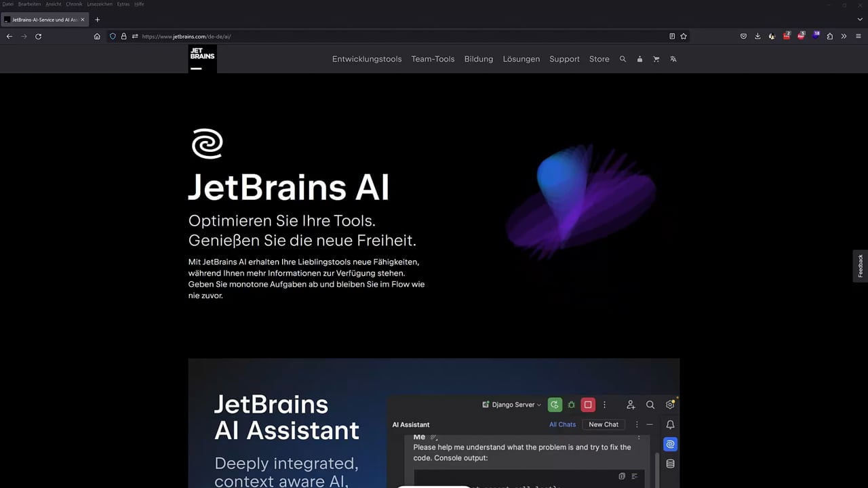The image size is (868, 488).
Task: Open the shopping cart icon
Action: click(656, 59)
